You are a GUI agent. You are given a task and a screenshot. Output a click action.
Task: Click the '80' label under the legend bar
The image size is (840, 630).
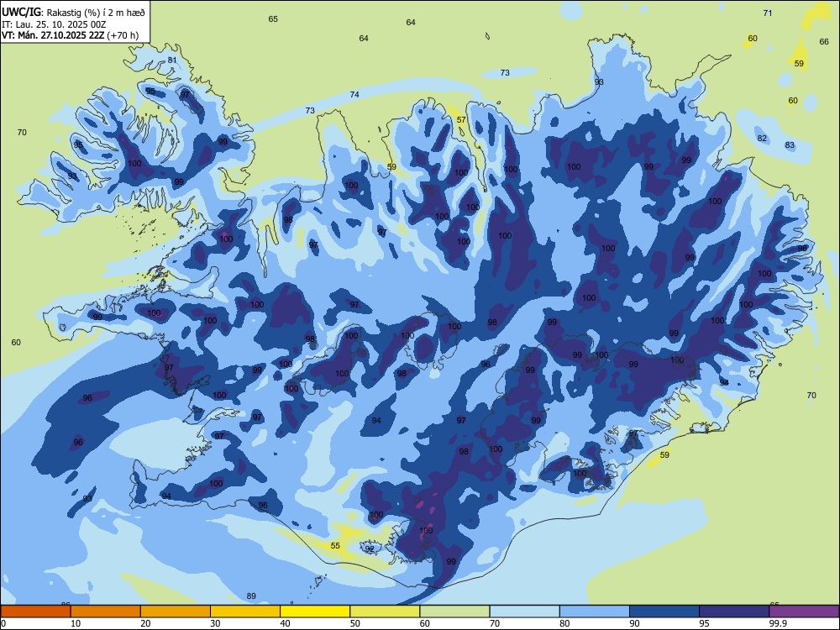pos(564,623)
